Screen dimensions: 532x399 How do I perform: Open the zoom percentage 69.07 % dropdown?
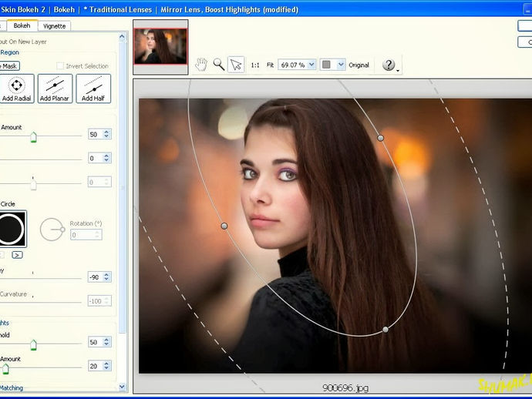pyautogui.click(x=311, y=65)
